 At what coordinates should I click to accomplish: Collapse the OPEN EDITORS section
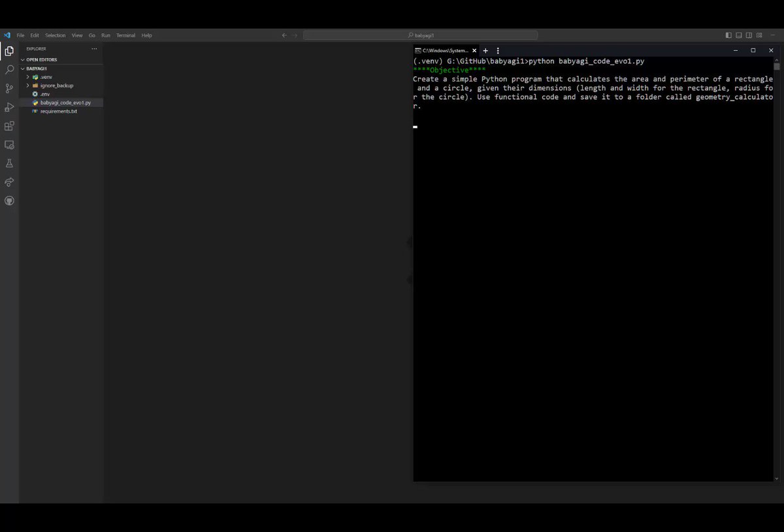[22, 59]
